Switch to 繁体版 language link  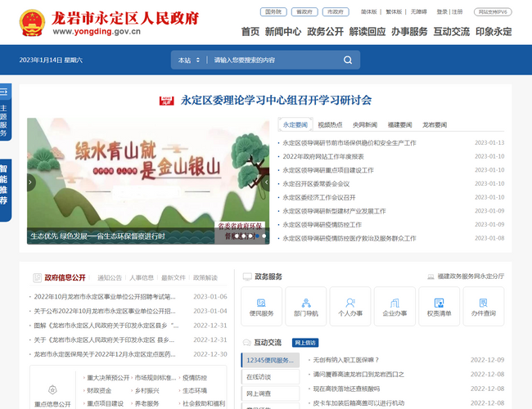coord(394,12)
